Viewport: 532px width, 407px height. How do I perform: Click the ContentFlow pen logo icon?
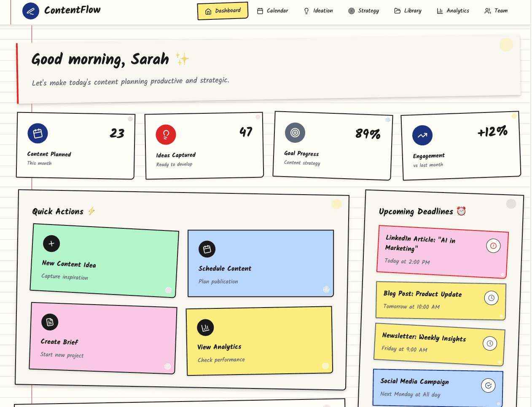[x=31, y=11]
